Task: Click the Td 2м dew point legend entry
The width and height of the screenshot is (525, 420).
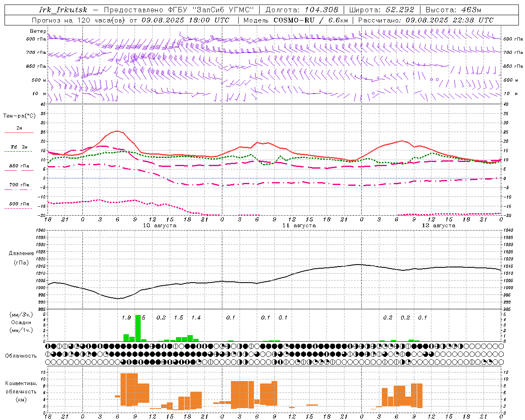Action: pyautogui.click(x=19, y=147)
